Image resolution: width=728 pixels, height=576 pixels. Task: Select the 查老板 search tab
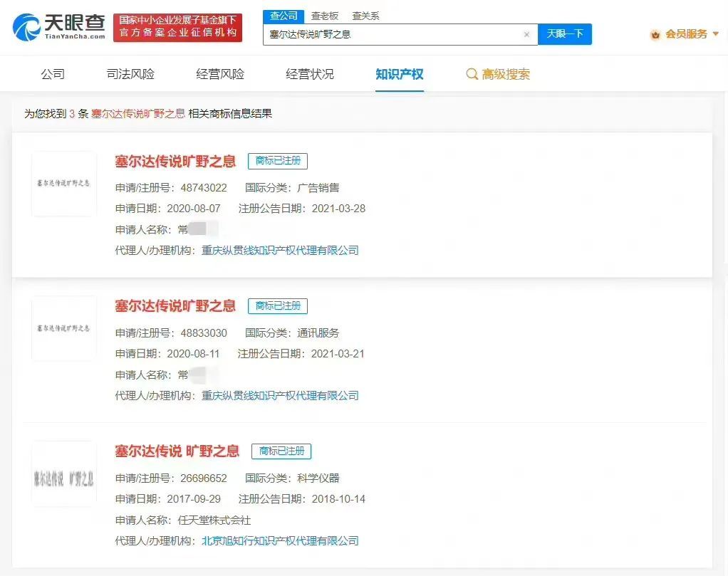[325, 16]
